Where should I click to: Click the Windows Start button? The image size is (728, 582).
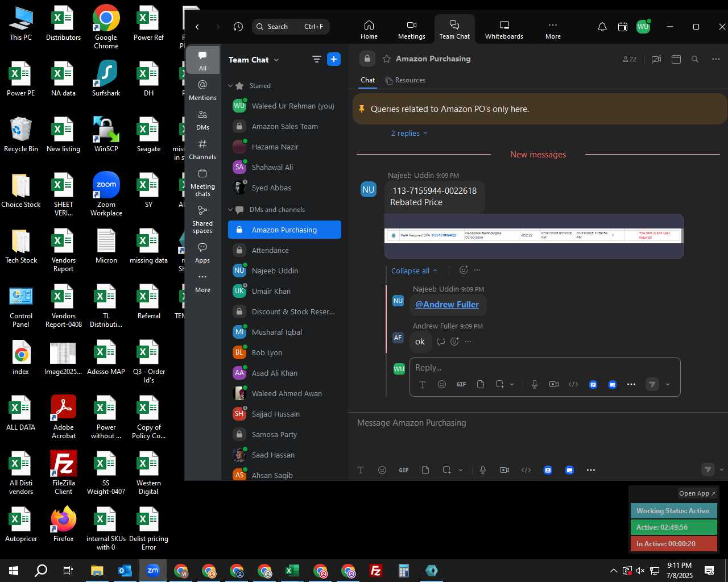click(x=14, y=571)
